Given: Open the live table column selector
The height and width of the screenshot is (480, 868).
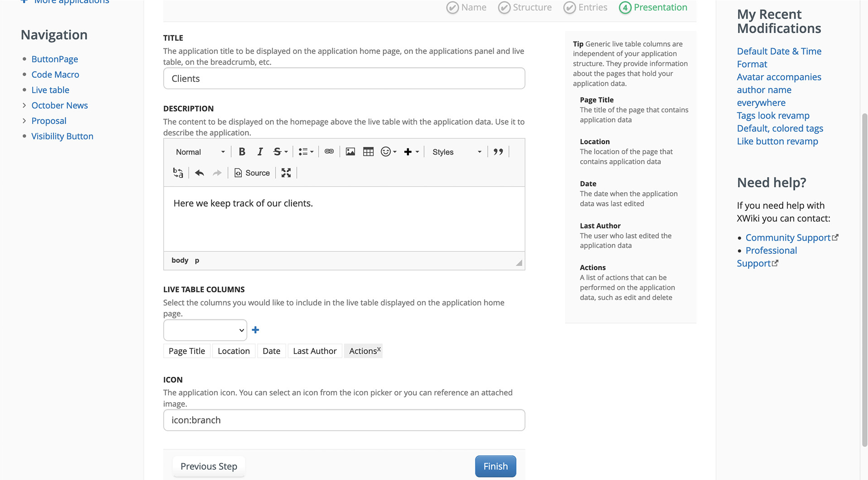Looking at the screenshot, I should 205,330.
